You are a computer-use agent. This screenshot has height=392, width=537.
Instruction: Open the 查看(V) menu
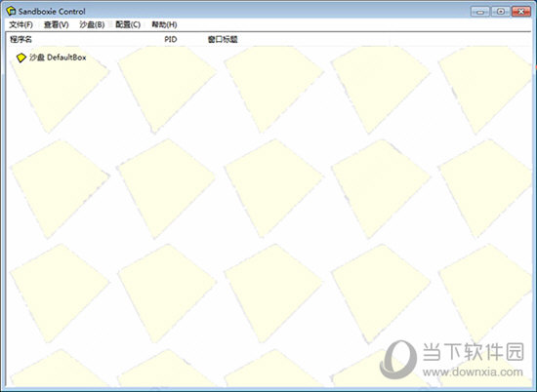57,24
